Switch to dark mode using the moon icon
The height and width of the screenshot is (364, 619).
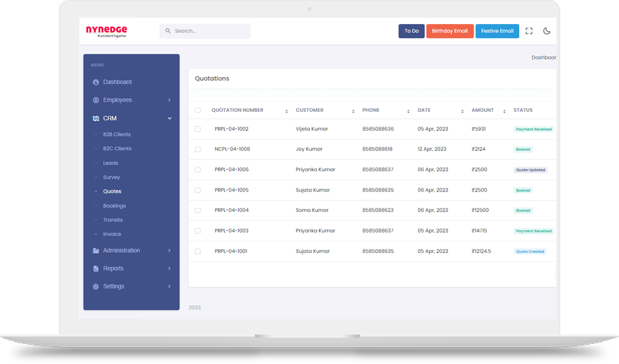tap(546, 30)
